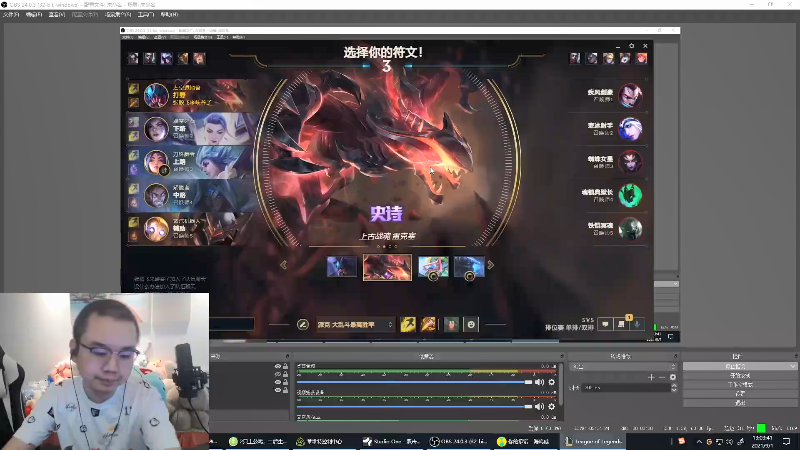The width and height of the screenshot is (800, 450).
Task: Adjust the 视频采集设备 volume slider
Action: click(x=414, y=407)
